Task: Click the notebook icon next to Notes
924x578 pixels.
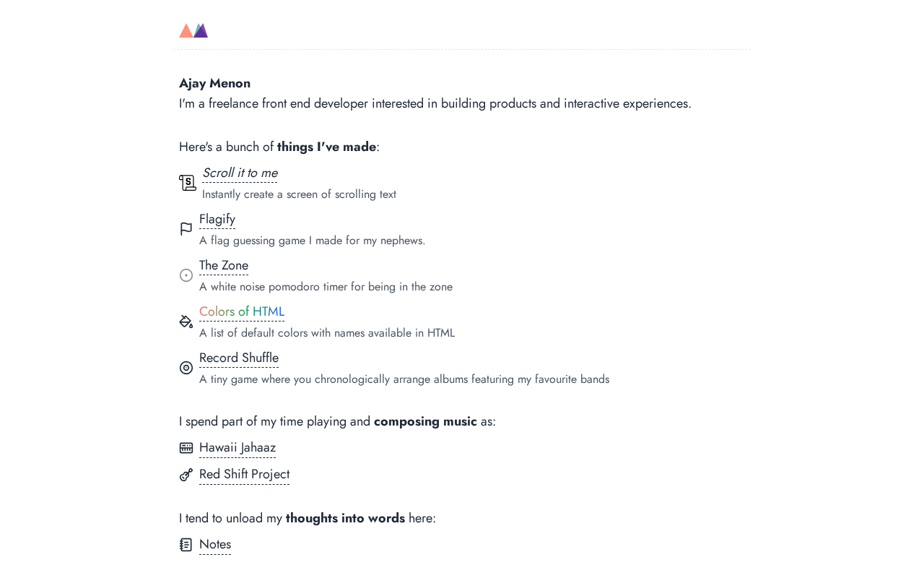Action: (186, 545)
